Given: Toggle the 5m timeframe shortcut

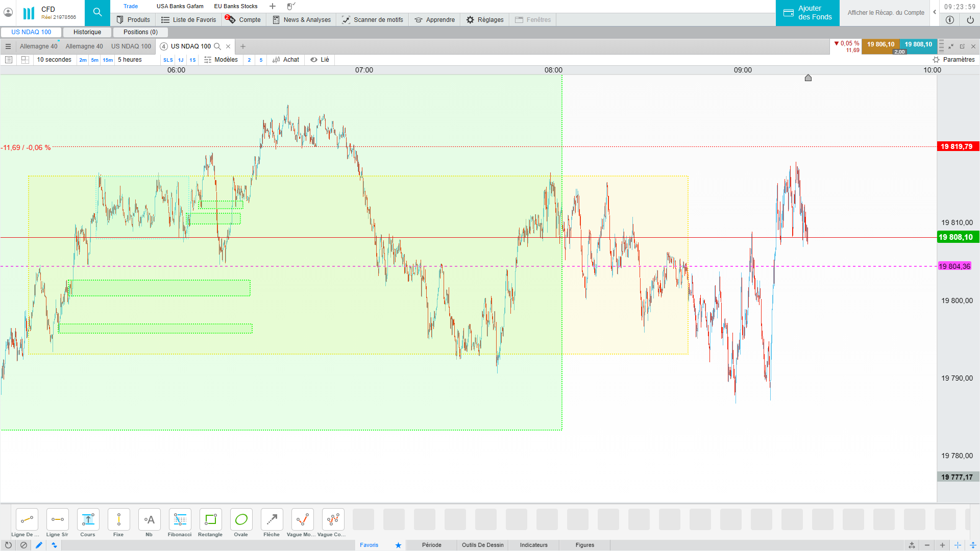Looking at the screenshot, I should coord(95,60).
